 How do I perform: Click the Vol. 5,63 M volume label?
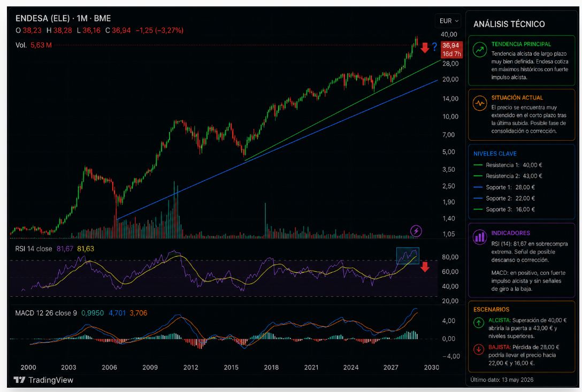[33, 45]
